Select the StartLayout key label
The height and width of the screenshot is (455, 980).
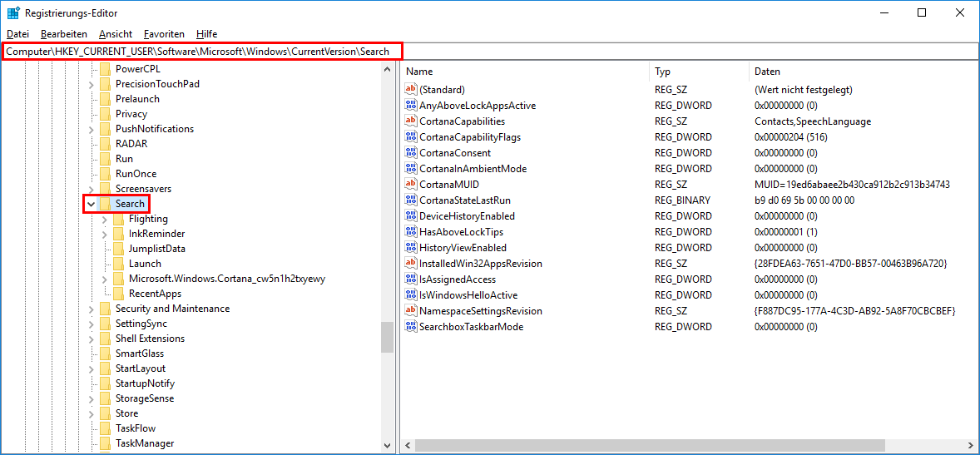[x=141, y=368]
